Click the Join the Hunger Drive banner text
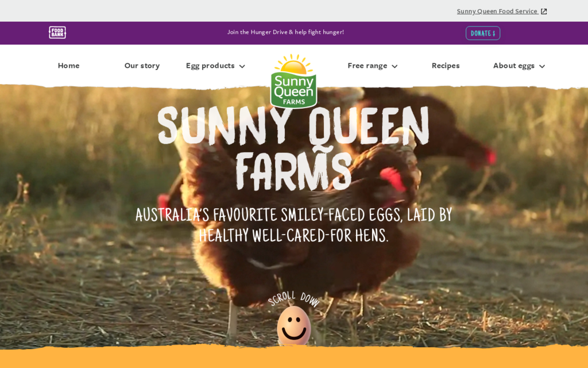This screenshot has width=588, height=368. pos(285,32)
